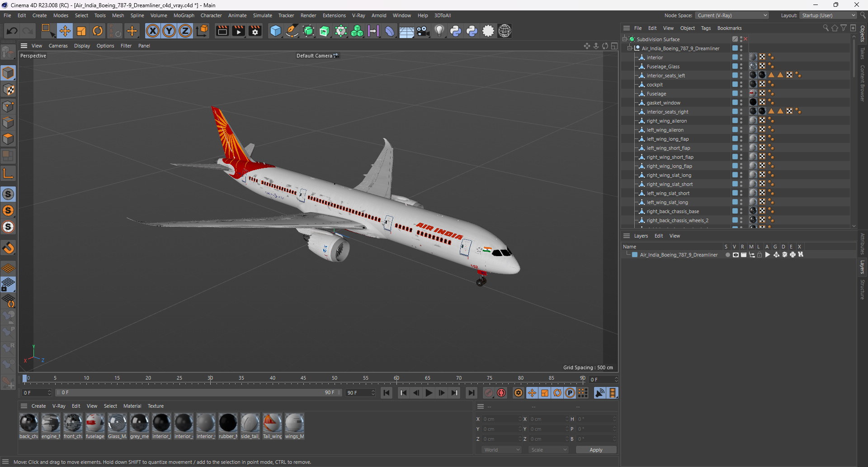This screenshot has height=467, width=868.
Task: Toggle Y axis lock
Action: [x=169, y=31]
